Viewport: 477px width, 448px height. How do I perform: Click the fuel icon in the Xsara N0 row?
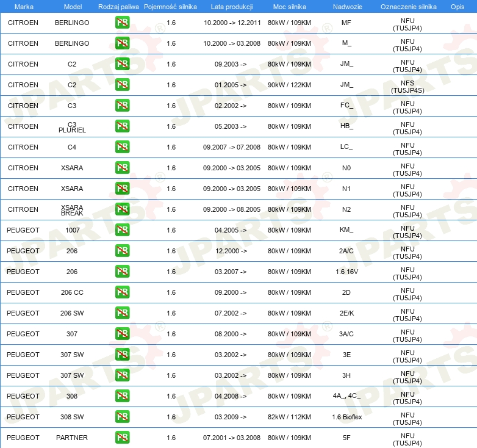point(122,168)
